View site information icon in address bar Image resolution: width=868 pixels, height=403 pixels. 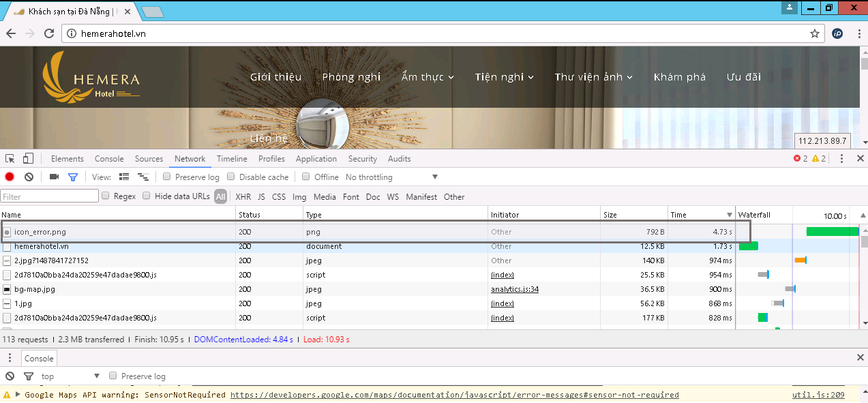pos(72,33)
